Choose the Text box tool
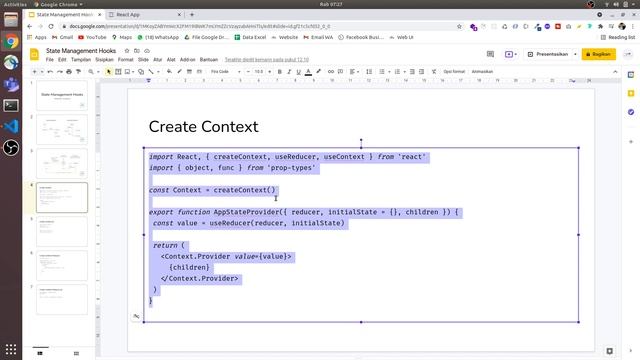The width and height of the screenshot is (640, 360). (x=118, y=72)
